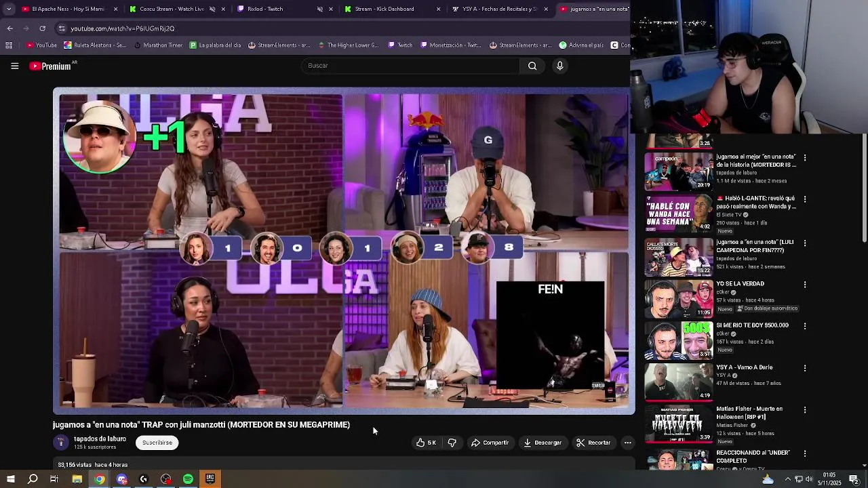Open the notification center icon
The width and height of the screenshot is (868, 488).
click(854, 479)
